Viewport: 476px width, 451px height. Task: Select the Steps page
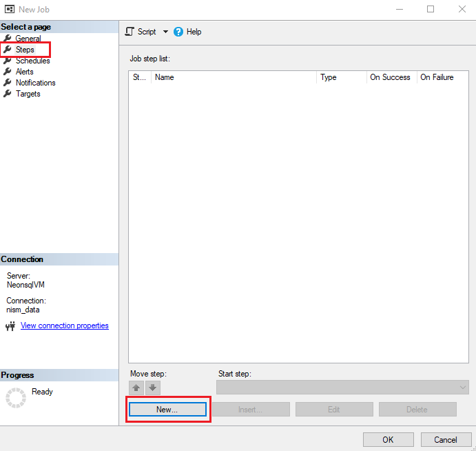[x=25, y=50]
